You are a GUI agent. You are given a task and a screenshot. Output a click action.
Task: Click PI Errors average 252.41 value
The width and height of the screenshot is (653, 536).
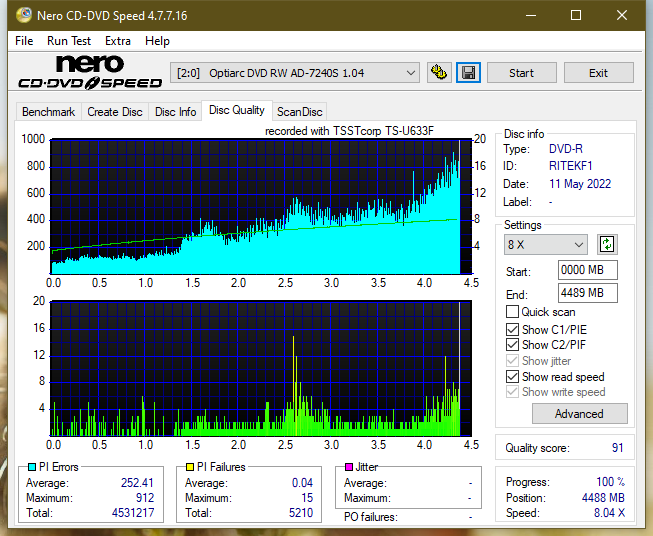click(x=137, y=483)
